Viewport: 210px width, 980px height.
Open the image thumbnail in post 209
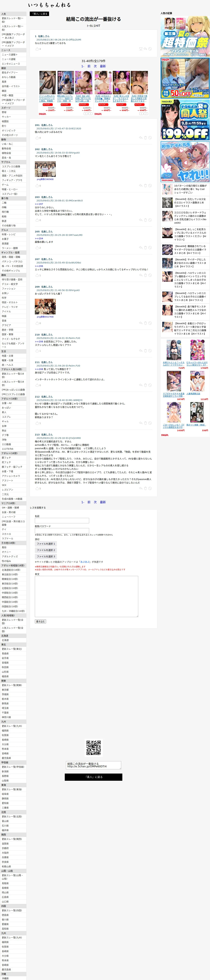(45, 307)
